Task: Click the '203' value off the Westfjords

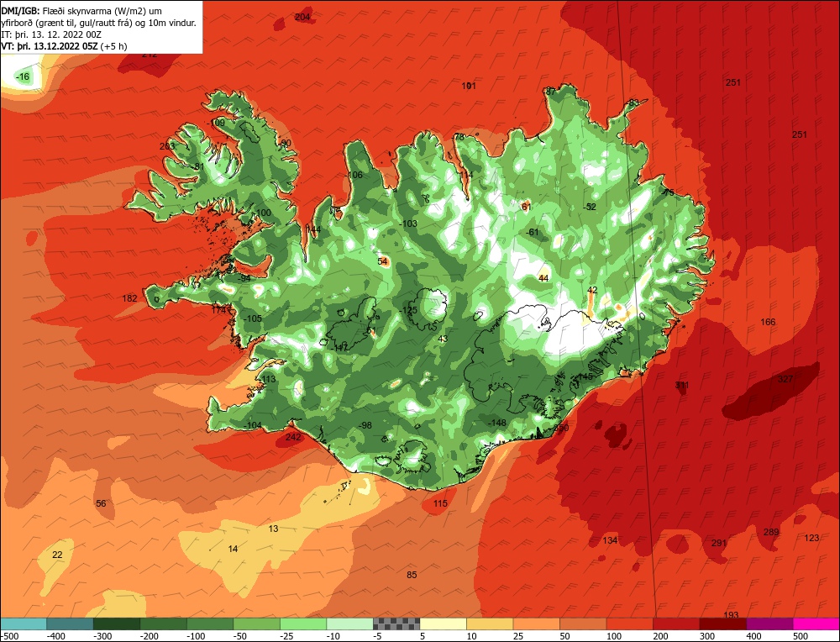Action: click(167, 147)
